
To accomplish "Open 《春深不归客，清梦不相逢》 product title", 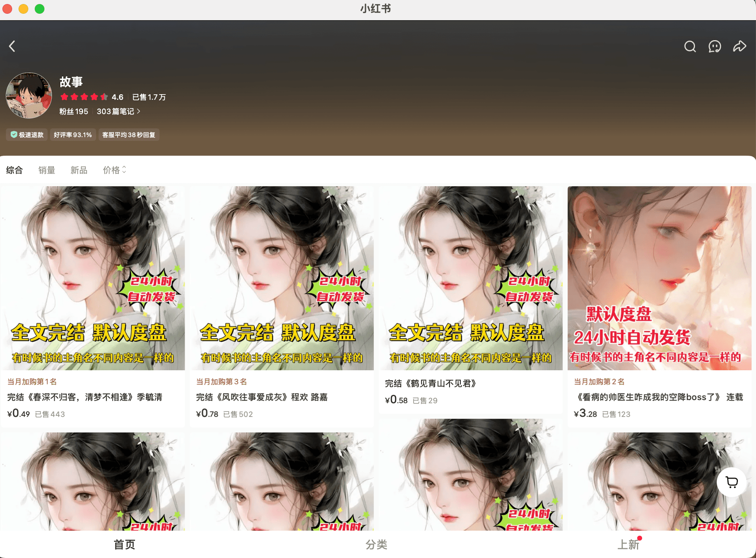I will point(85,397).
